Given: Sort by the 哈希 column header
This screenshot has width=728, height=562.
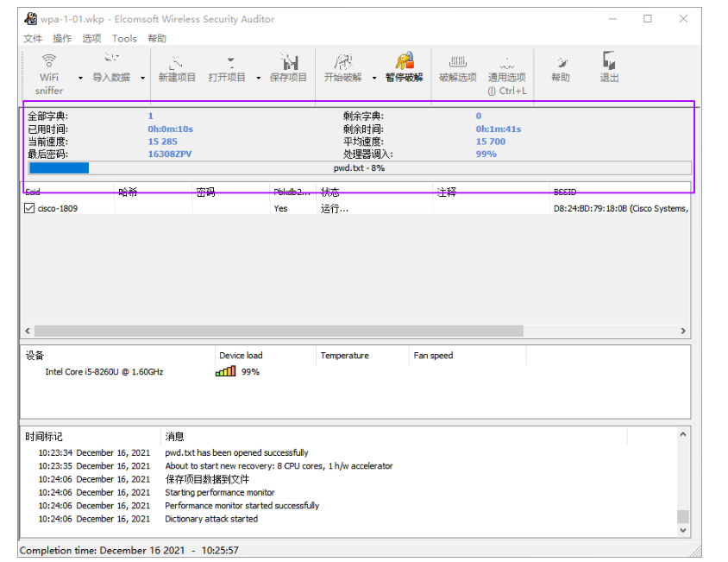Looking at the screenshot, I should point(154,192).
